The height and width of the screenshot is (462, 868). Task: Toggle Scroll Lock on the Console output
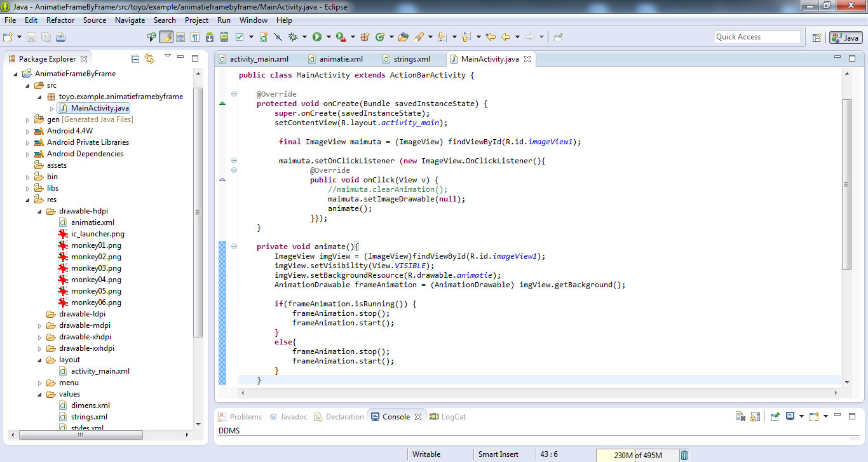coord(756,416)
